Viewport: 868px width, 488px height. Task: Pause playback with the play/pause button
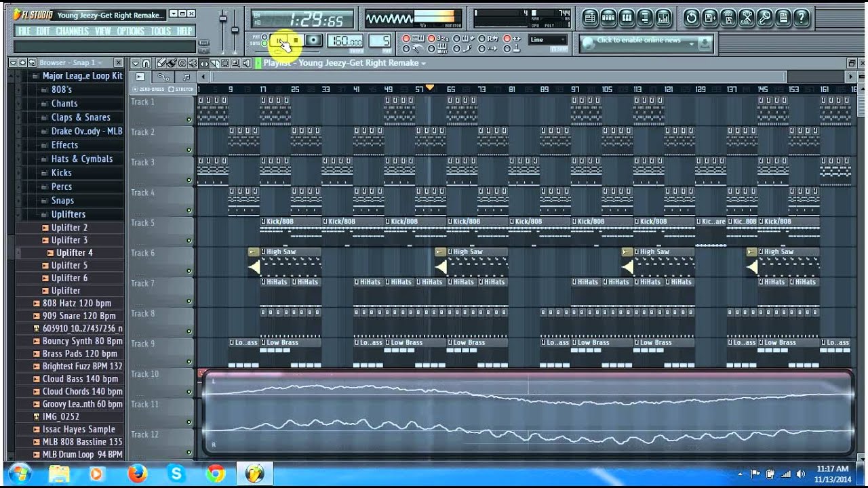pos(279,41)
